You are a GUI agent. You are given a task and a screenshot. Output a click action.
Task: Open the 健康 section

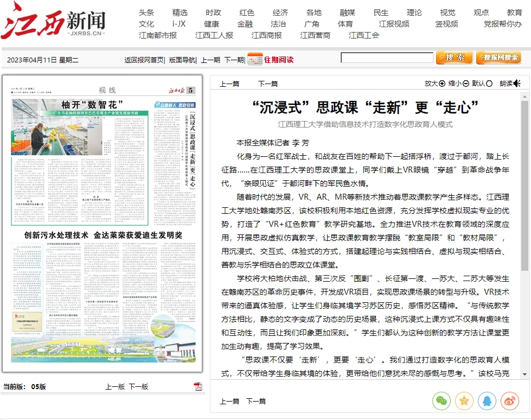(212, 24)
